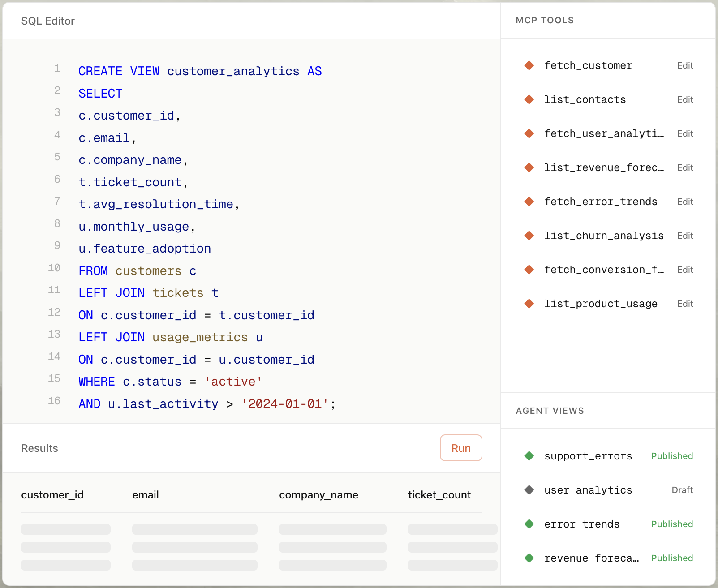
Task: Click the list_contacts diamond icon
Action: (529, 99)
